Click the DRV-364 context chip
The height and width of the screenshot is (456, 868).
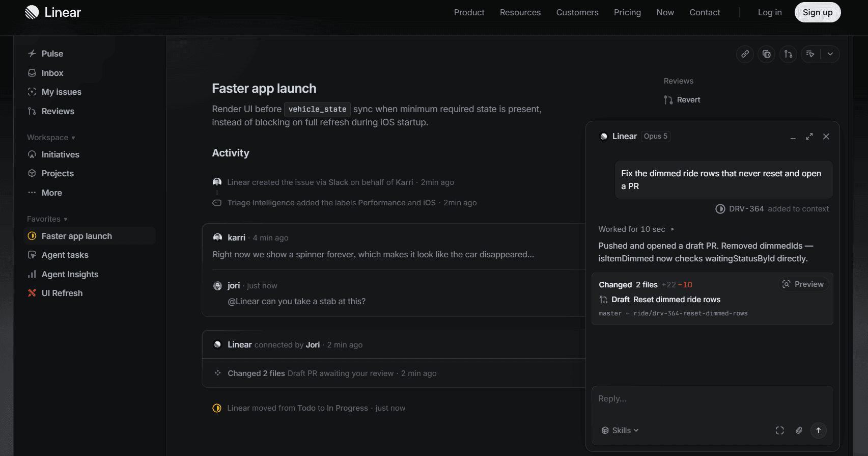(740, 209)
